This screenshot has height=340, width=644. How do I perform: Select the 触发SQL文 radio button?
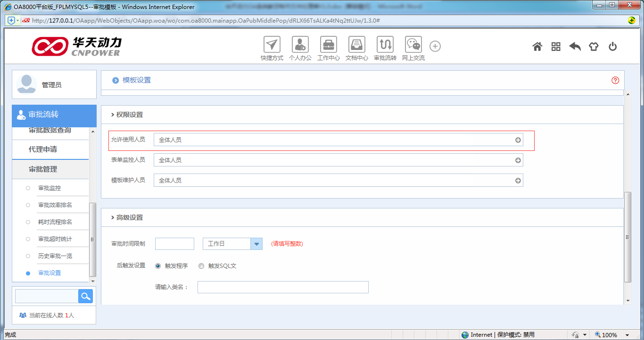coord(201,266)
